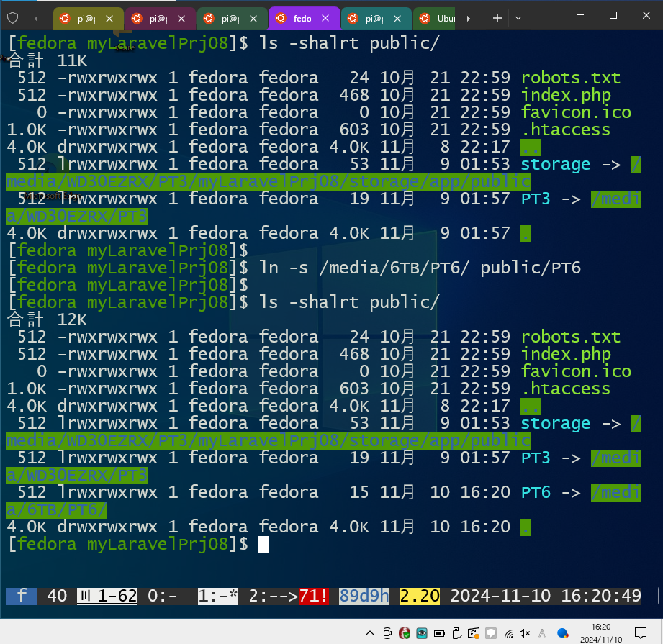Click the Ubuntu logo on the fedo tab

pyautogui.click(x=281, y=18)
